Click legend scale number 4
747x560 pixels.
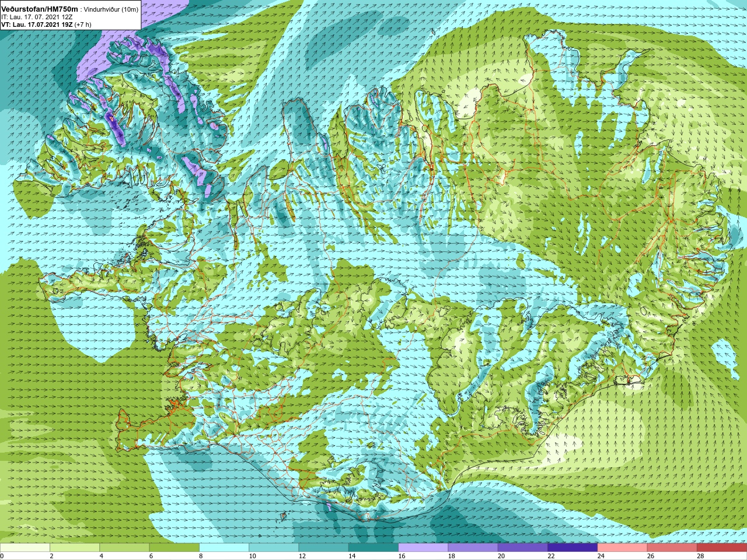tap(101, 556)
